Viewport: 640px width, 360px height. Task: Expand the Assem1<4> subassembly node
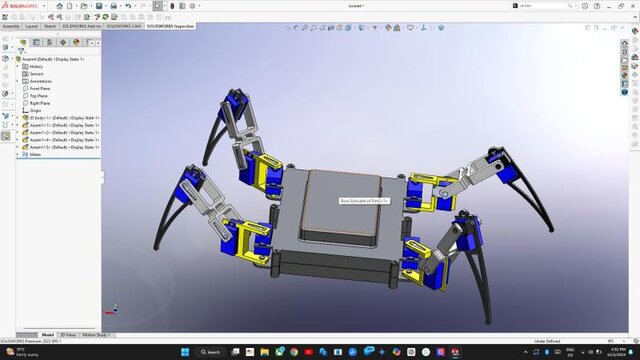(18, 140)
